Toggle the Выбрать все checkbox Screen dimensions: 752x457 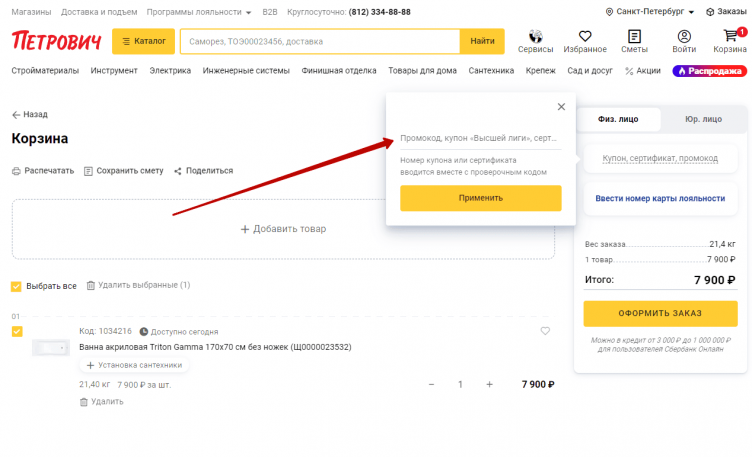coord(16,286)
